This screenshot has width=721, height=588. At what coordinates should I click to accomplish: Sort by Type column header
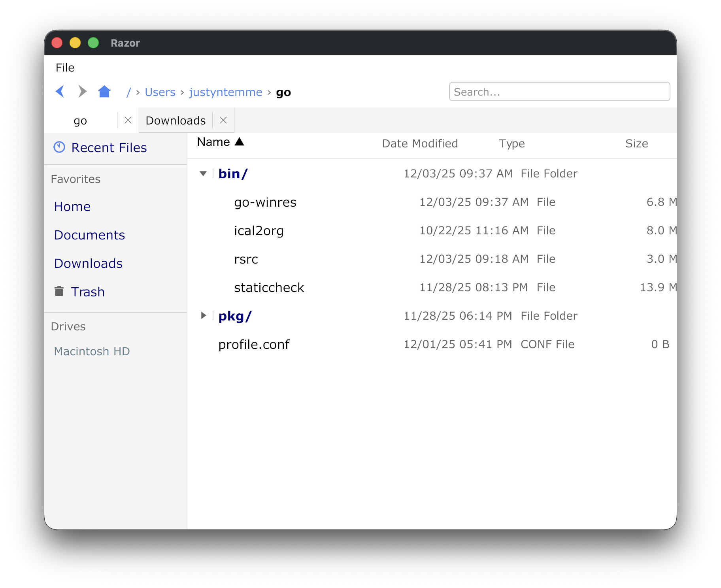512,143
